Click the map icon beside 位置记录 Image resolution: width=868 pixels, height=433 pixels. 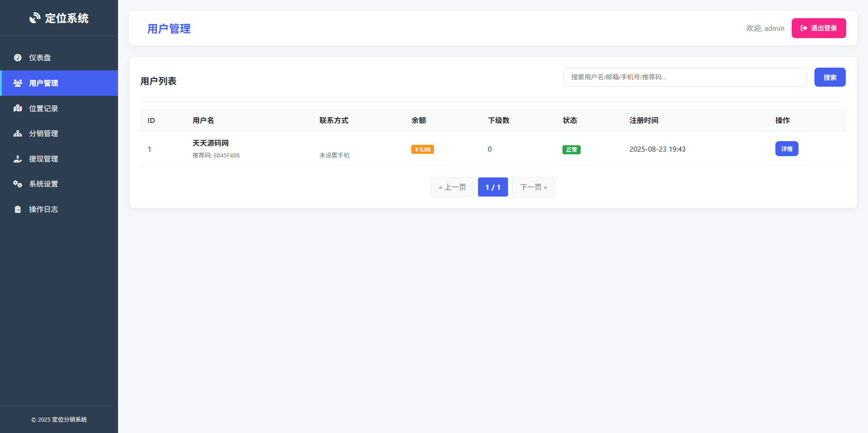click(18, 108)
